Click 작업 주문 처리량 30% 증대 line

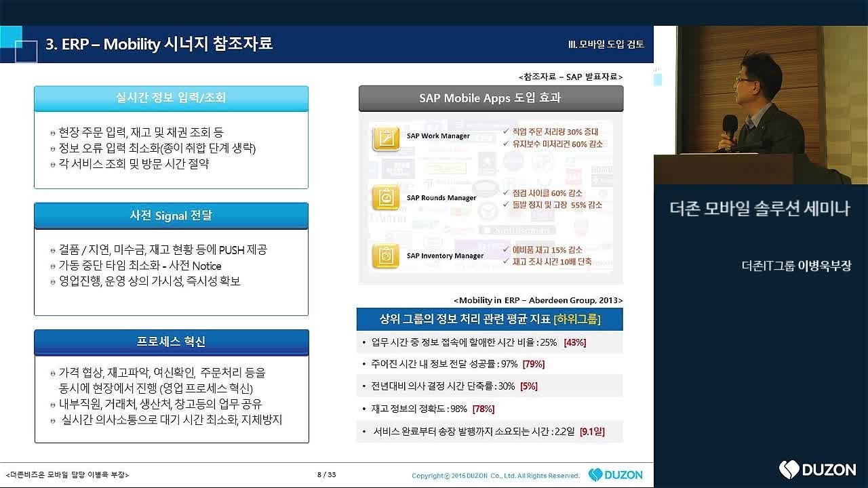tap(552, 131)
